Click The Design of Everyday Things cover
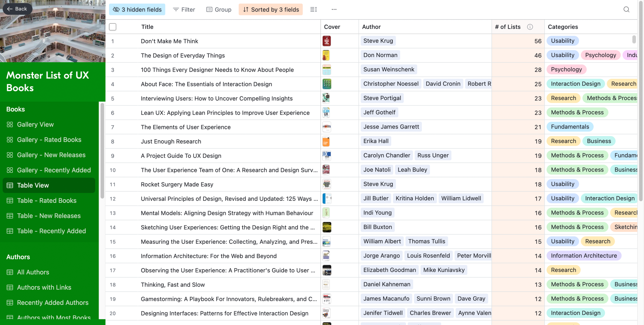644x325 pixels. click(326, 55)
